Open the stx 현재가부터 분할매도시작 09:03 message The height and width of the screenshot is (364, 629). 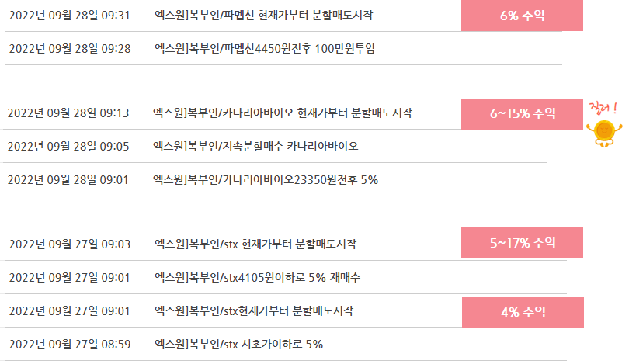[255, 244]
